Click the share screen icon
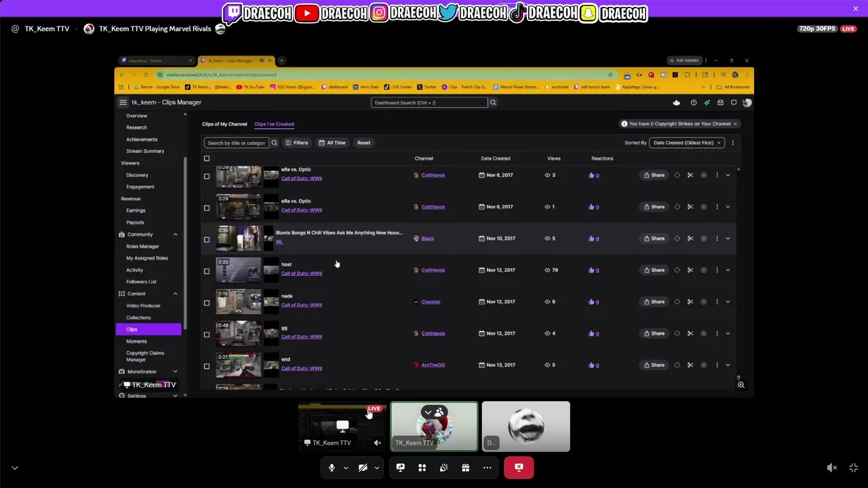The width and height of the screenshot is (868, 488). (400, 468)
